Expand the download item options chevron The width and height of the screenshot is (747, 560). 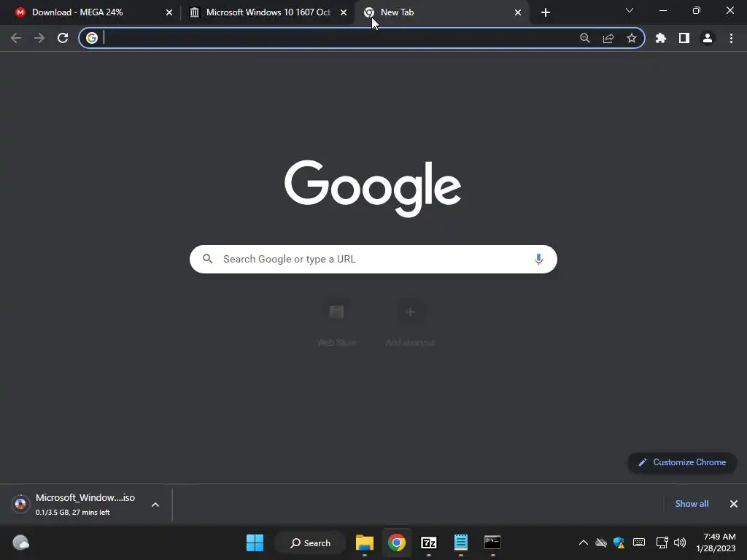coord(155,505)
